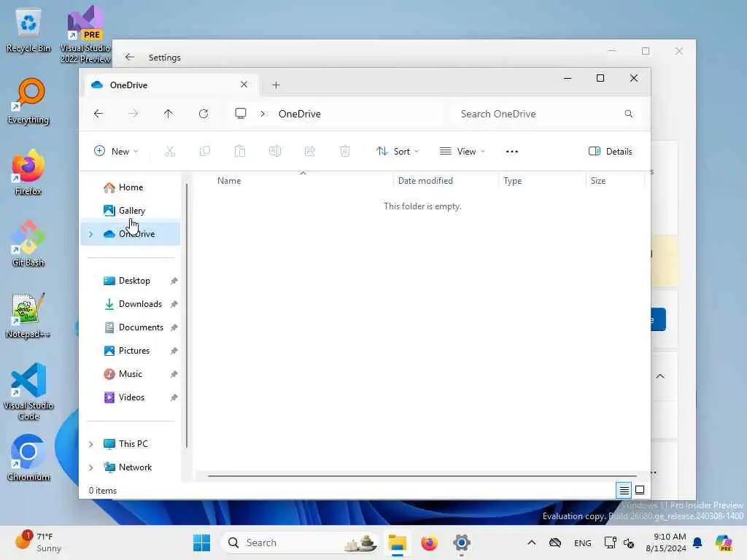Switch to large thumbnails view icon

640,490
